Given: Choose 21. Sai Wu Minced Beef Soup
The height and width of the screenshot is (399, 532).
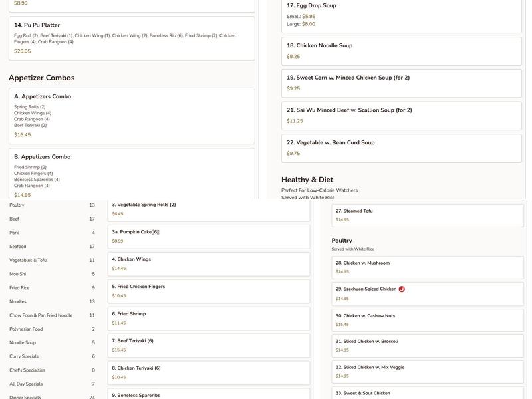Looking at the screenshot, I should coord(401,115).
